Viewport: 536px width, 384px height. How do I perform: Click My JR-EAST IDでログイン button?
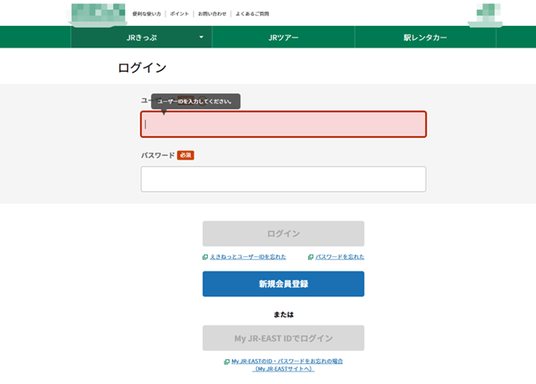pos(283,338)
